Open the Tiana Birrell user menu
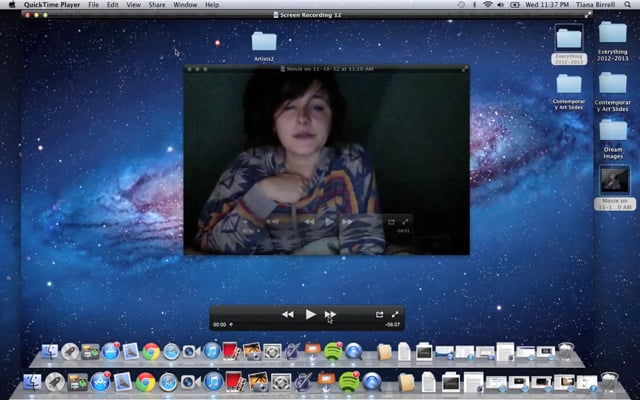This screenshot has width=640, height=400. [x=596, y=4]
